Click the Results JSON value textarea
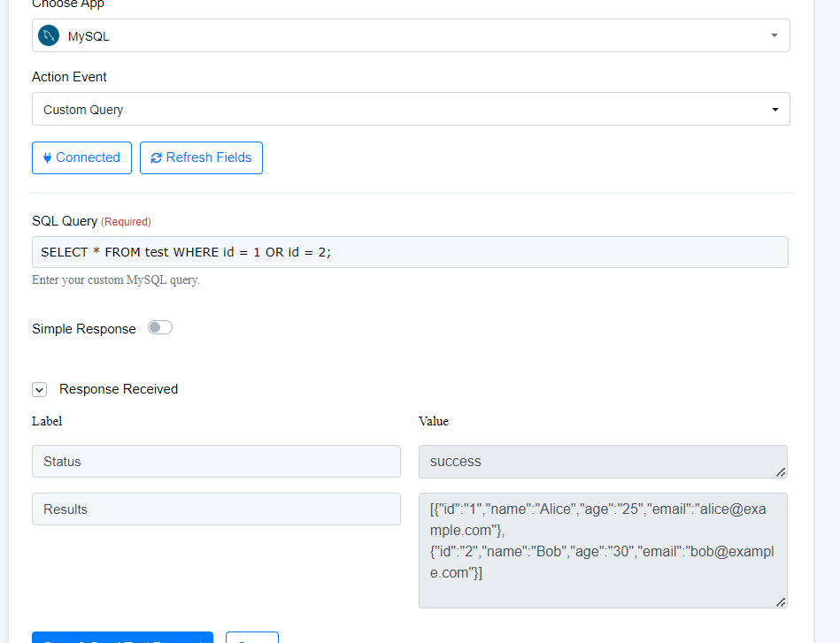 (603, 550)
